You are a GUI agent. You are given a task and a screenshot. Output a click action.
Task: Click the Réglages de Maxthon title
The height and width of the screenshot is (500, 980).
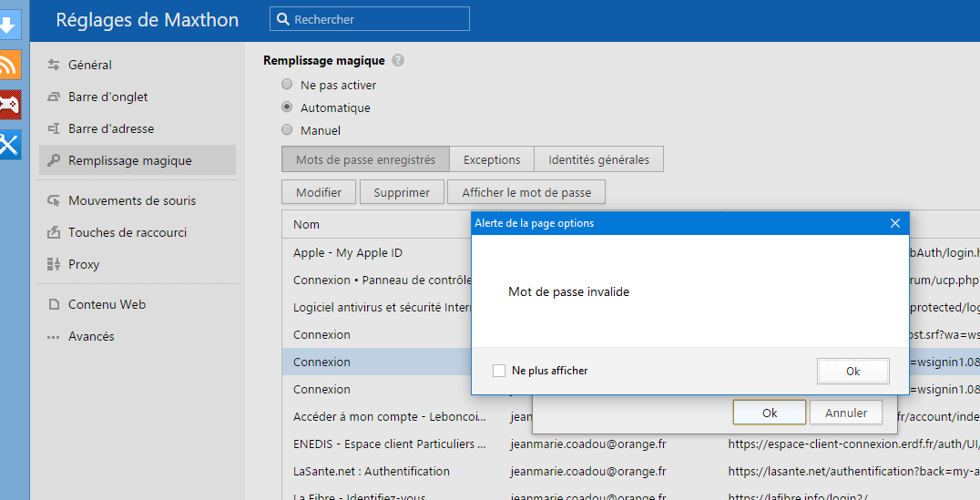(148, 20)
